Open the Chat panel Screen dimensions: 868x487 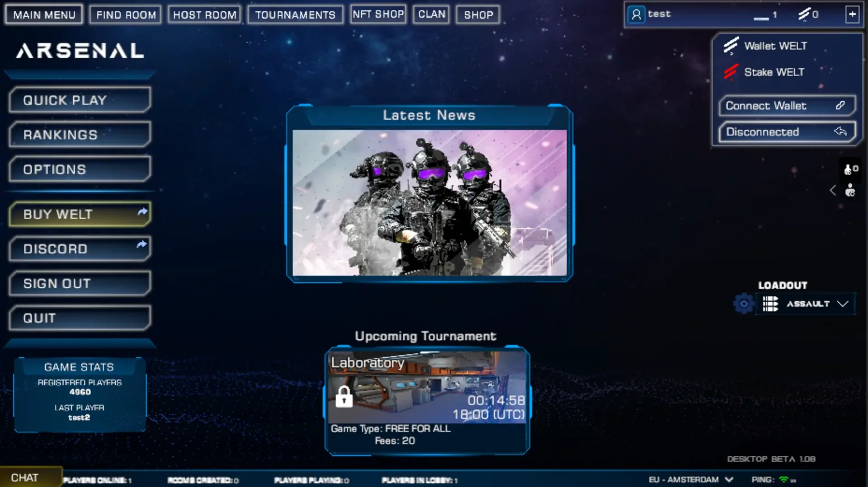pos(25,478)
